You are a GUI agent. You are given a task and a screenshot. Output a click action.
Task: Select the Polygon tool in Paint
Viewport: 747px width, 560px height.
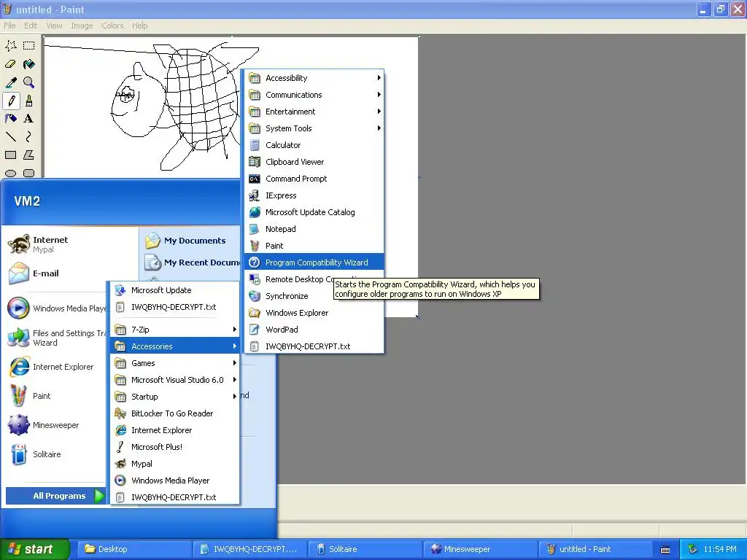29,155
